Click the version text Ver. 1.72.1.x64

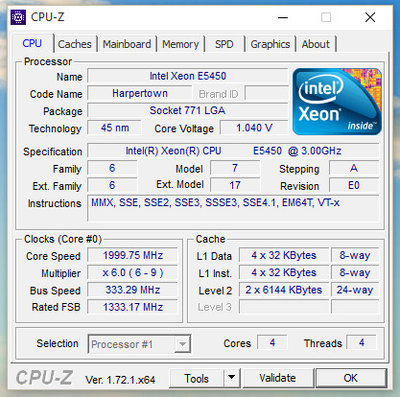[120, 380]
